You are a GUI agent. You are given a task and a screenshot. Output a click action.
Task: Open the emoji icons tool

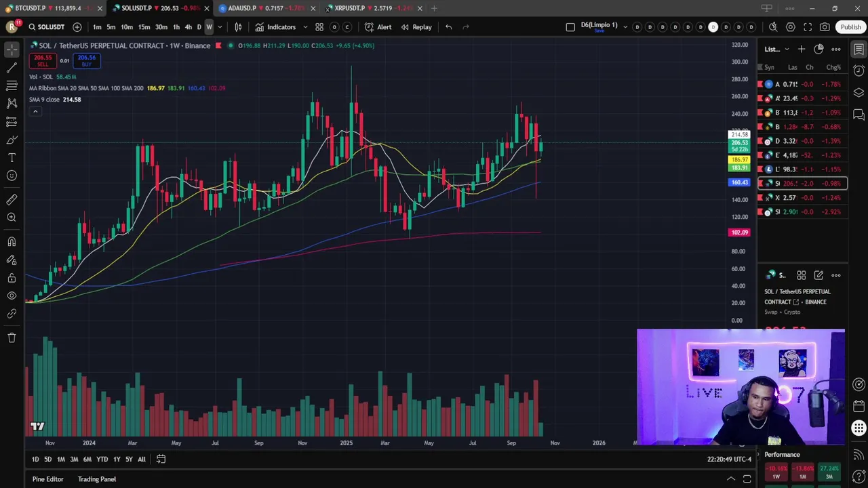pyautogui.click(x=12, y=176)
